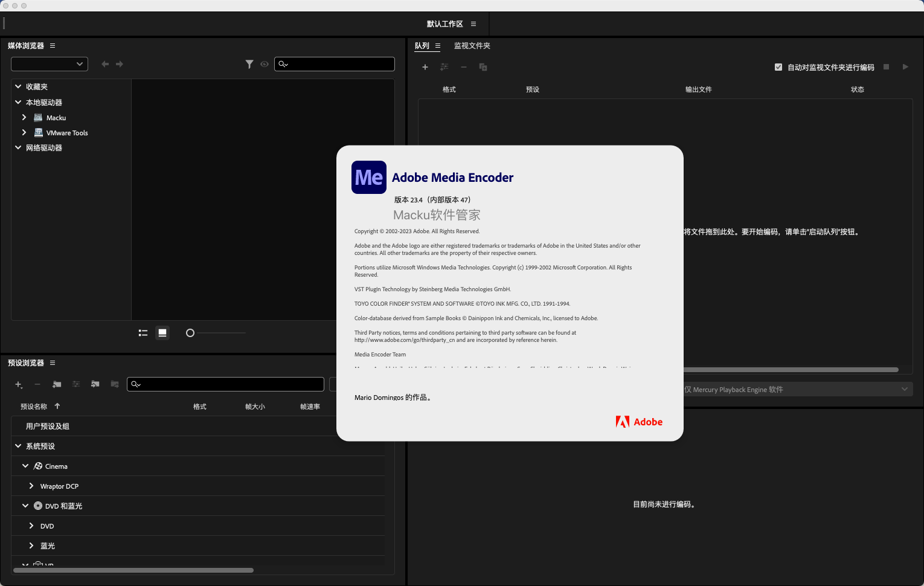The width and height of the screenshot is (924, 586).
Task: Click the Macku drive icon
Action: (39, 118)
